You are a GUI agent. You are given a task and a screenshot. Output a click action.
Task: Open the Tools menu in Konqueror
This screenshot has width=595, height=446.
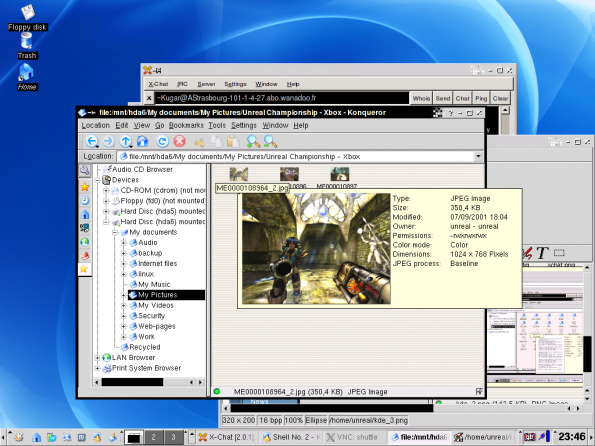pos(217,125)
